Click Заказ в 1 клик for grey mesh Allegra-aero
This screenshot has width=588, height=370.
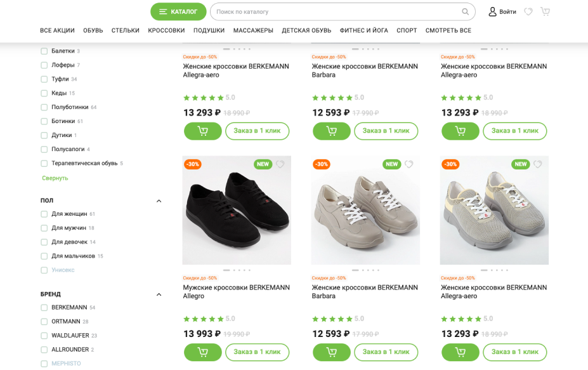(x=515, y=352)
